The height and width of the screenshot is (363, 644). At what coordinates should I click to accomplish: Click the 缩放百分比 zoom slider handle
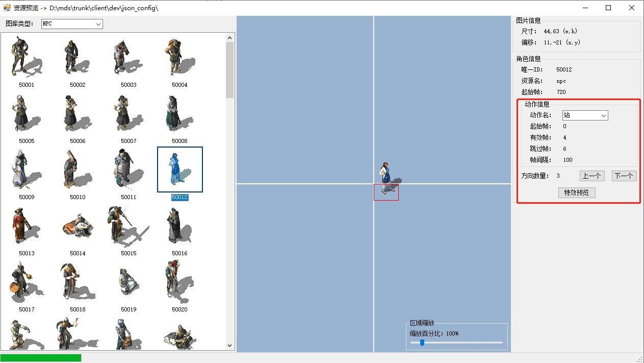pos(422,343)
